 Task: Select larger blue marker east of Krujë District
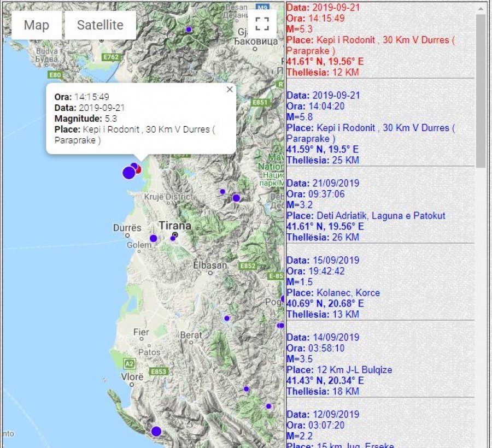click(236, 198)
